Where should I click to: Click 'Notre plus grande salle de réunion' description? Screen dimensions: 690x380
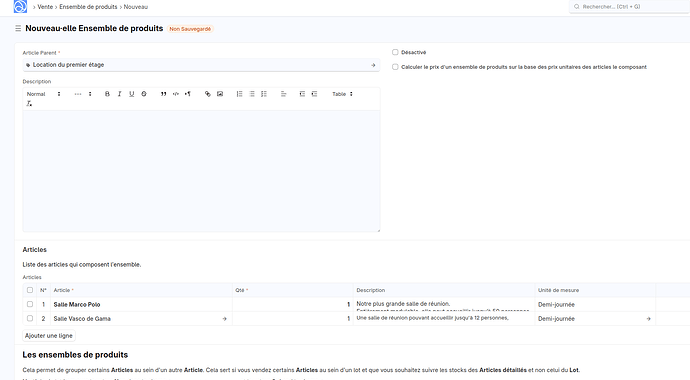(444, 304)
